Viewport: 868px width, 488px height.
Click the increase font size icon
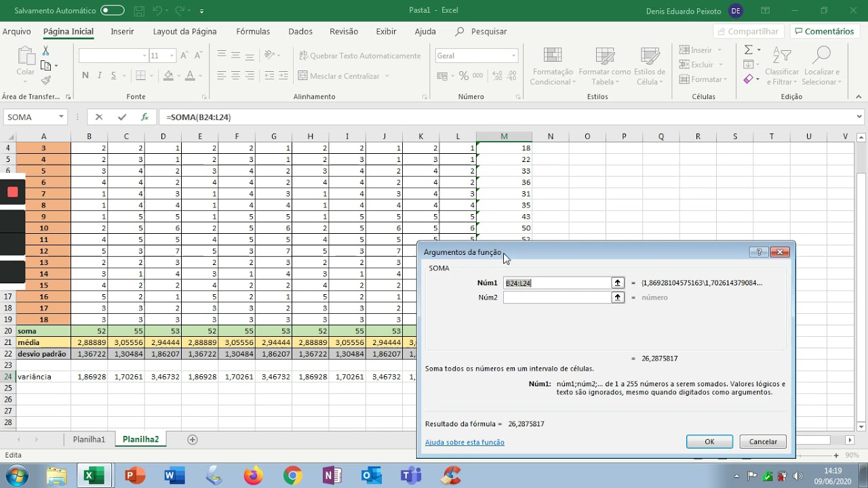[185, 56]
